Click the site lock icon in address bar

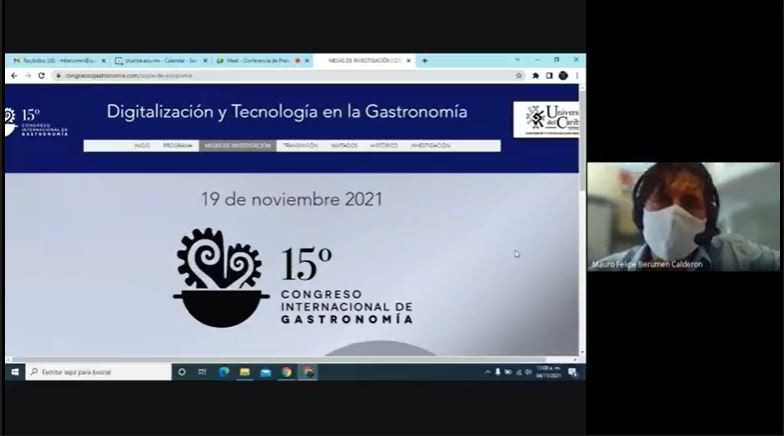coord(58,76)
